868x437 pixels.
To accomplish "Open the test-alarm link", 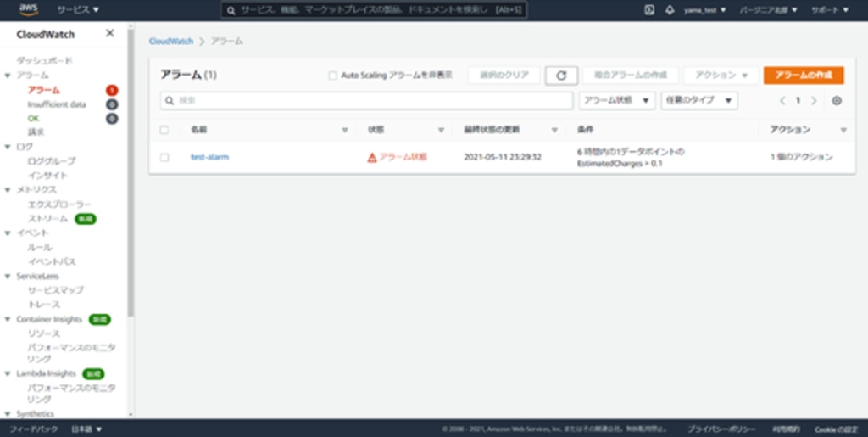I will click(x=209, y=157).
